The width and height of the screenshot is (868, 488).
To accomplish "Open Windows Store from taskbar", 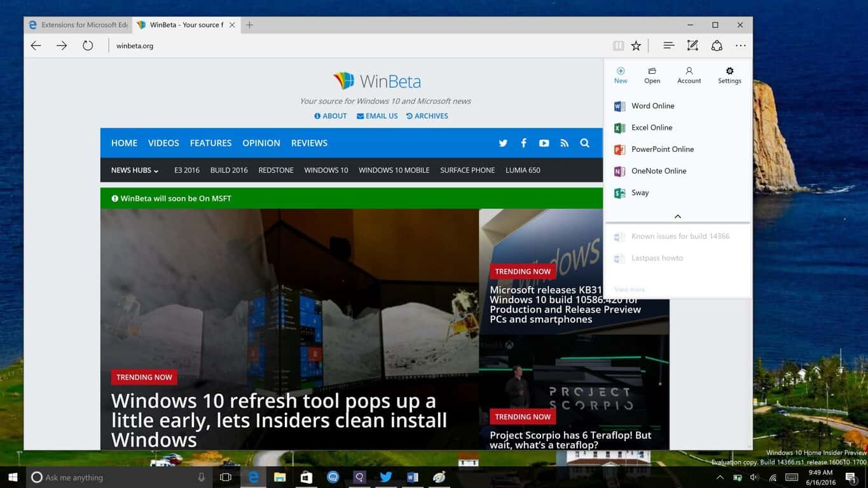I will coord(307,477).
